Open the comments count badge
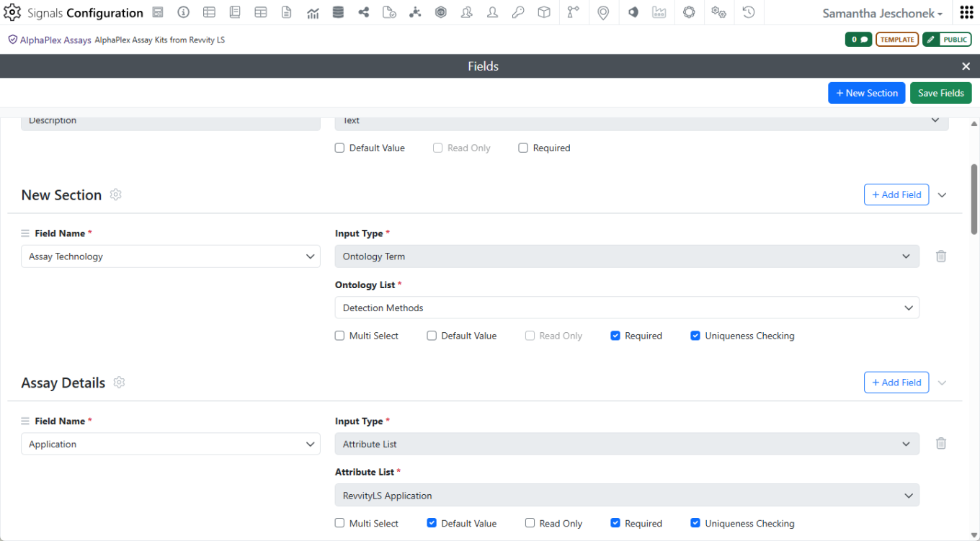The image size is (980, 541). (858, 40)
